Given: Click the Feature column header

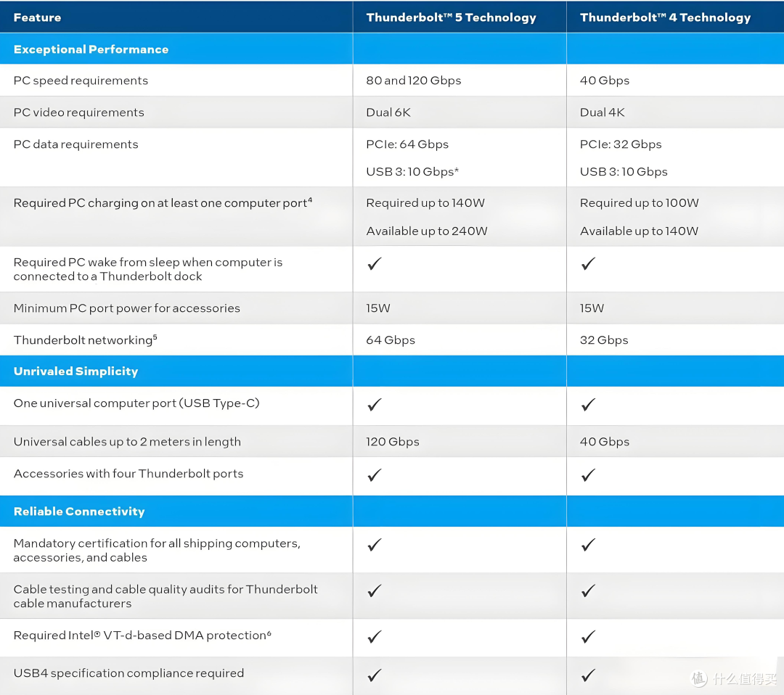Looking at the screenshot, I should click(38, 17).
